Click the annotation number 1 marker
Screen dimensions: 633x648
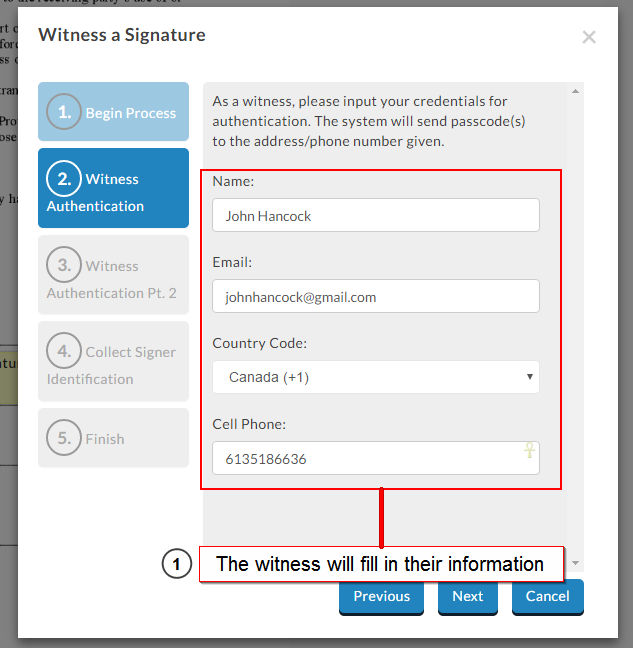click(176, 565)
